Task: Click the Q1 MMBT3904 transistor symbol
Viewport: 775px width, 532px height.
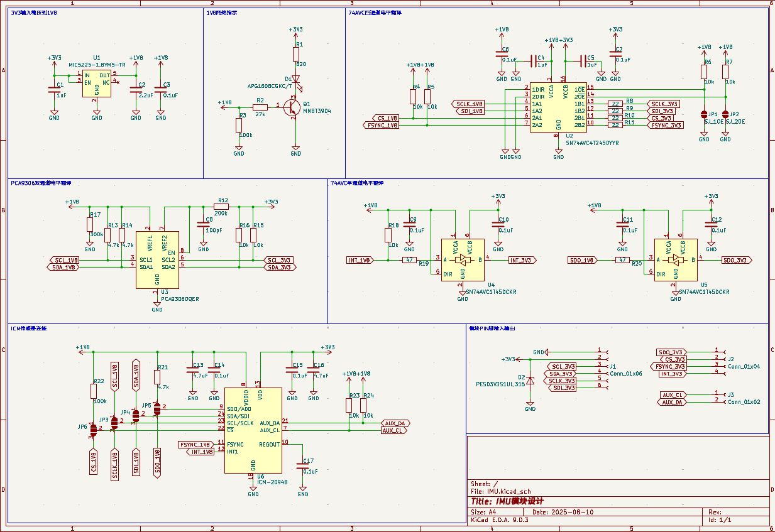Action: (x=291, y=107)
